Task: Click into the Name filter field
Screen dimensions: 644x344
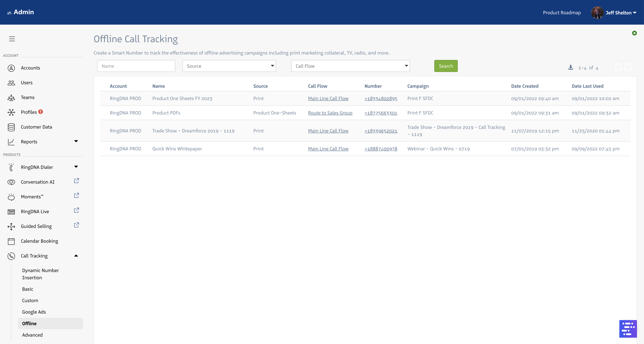Action: pos(136,66)
